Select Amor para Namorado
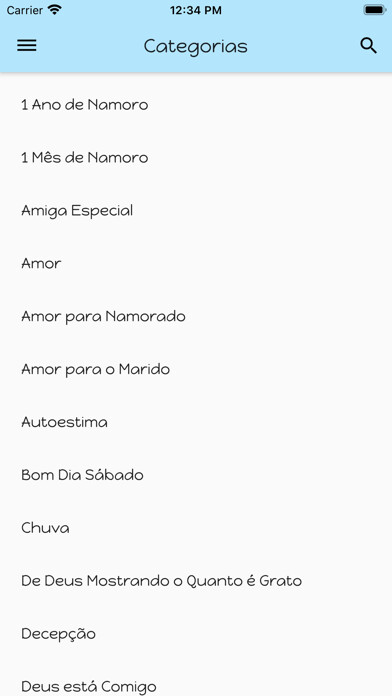The height and width of the screenshot is (696, 392). pos(196,316)
